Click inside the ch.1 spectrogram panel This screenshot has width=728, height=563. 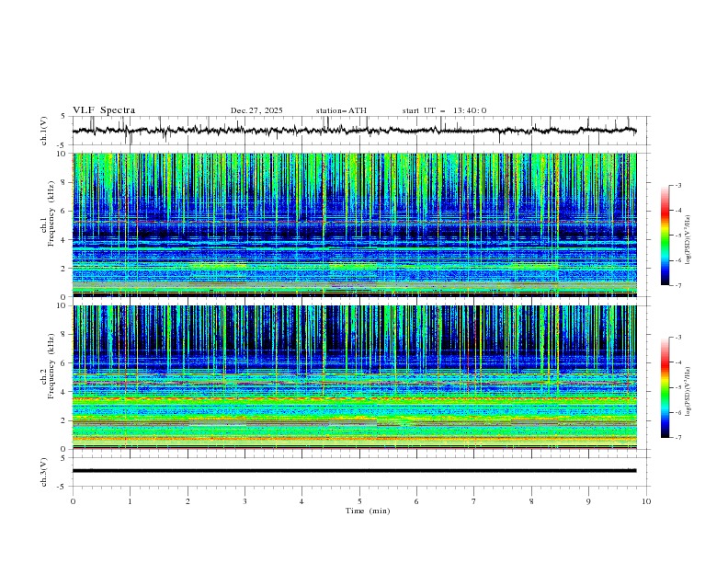[x=355, y=224]
